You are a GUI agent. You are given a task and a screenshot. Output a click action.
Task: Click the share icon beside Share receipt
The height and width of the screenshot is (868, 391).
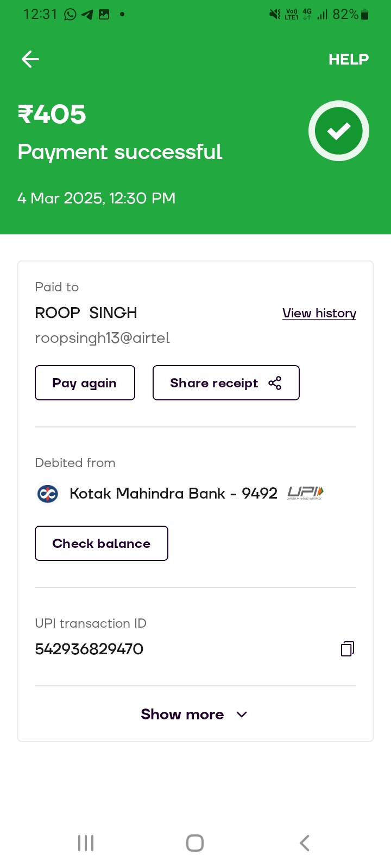point(275,383)
